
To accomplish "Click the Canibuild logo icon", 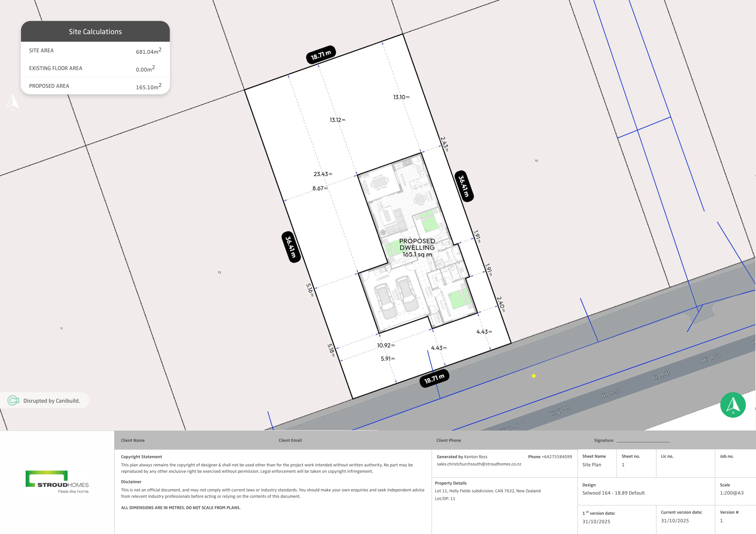I will 13,400.
